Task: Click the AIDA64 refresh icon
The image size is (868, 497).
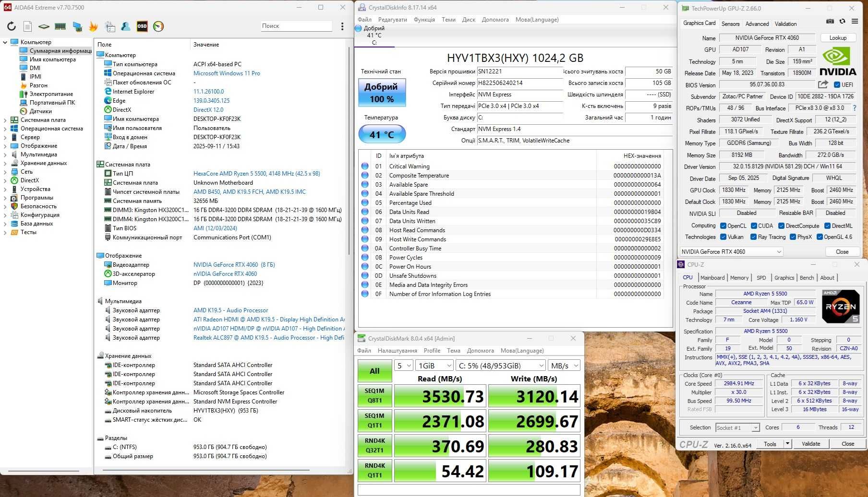Action: pyautogui.click(x=12, y=26)
